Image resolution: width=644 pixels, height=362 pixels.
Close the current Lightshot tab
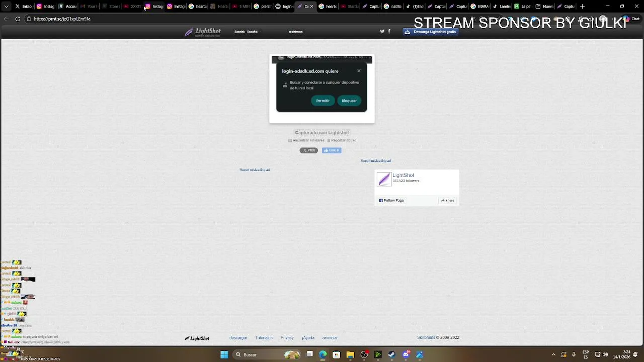[311, 7]
